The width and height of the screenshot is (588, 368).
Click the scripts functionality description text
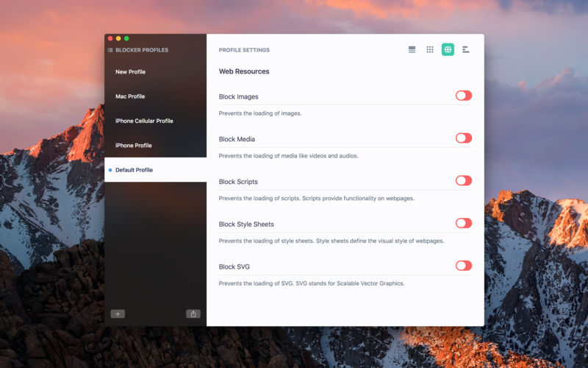point(317,198)
